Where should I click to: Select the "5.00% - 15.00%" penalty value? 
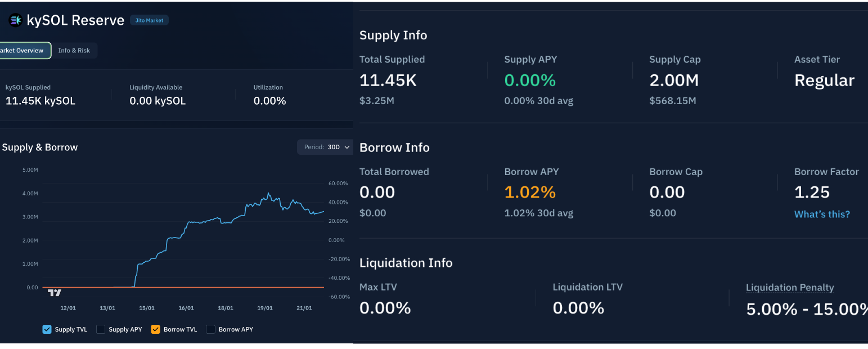click(x=807, y=309)
